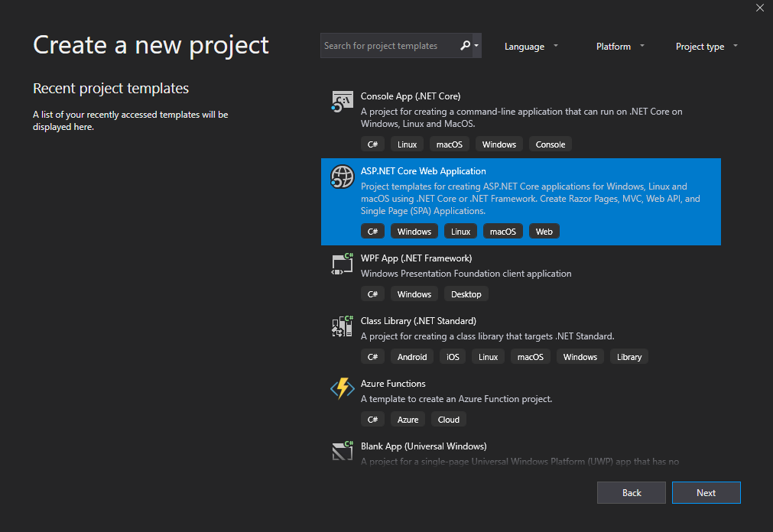
Task: Click the Console tag under Console App
Action: tap(551, 144)
